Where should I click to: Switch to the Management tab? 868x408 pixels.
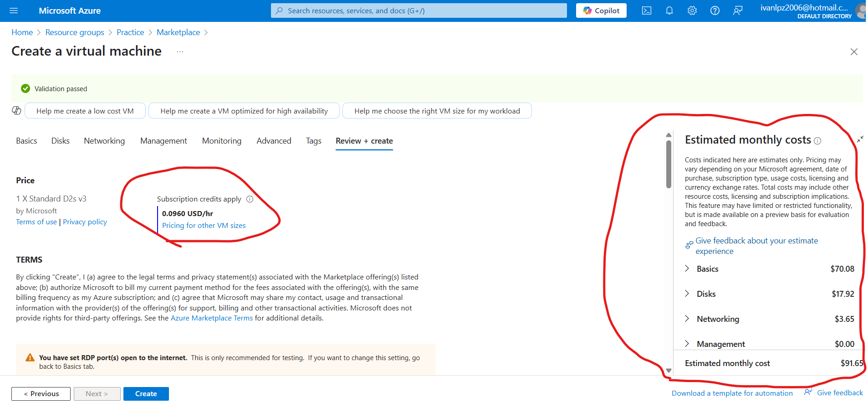click(163, 141)
